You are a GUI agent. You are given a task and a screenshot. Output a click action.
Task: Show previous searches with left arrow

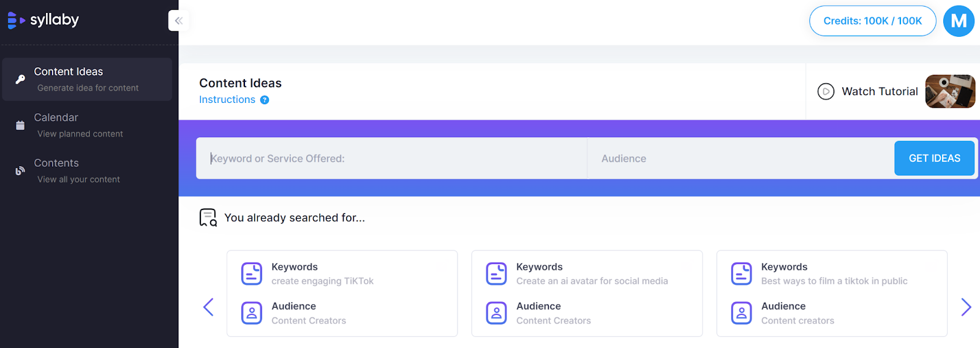[208, 307]
